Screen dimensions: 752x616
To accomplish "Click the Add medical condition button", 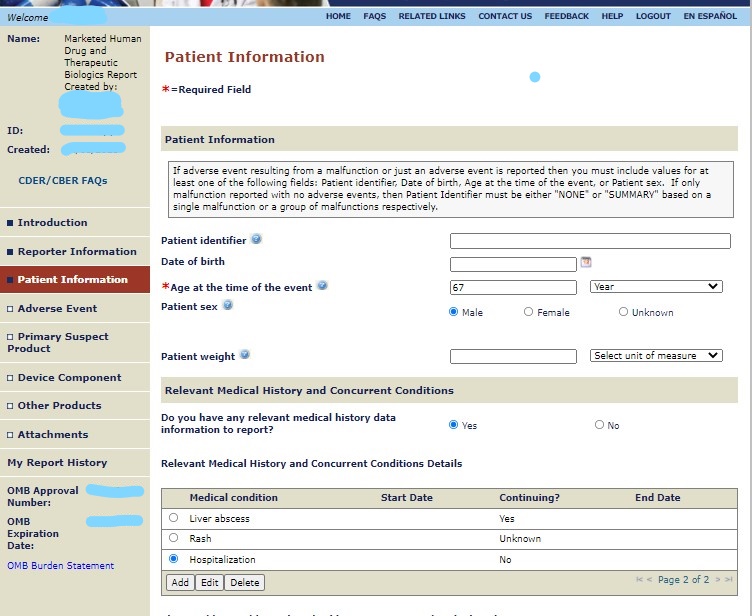I will [x=180, y=582].
